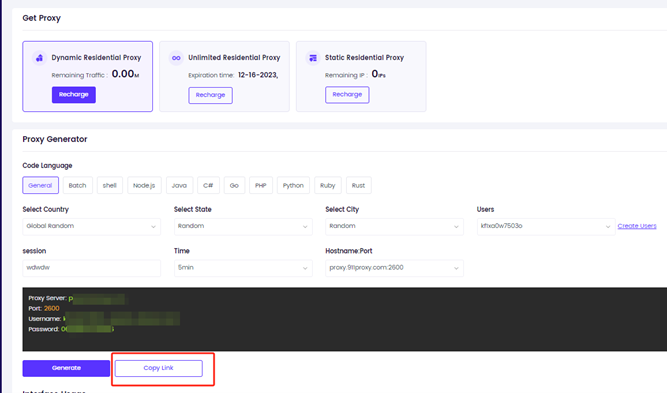The image size is (667, 393).
Task: Click the Unlimited Residential Proxy infinity icon
Action: tap(176, 58)
